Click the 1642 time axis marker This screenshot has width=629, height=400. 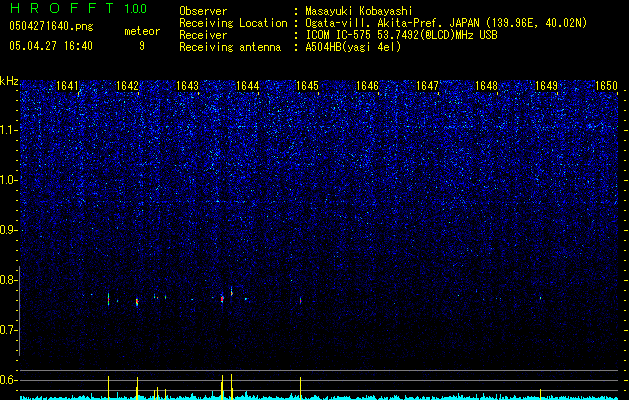click(x=127, y=85)
